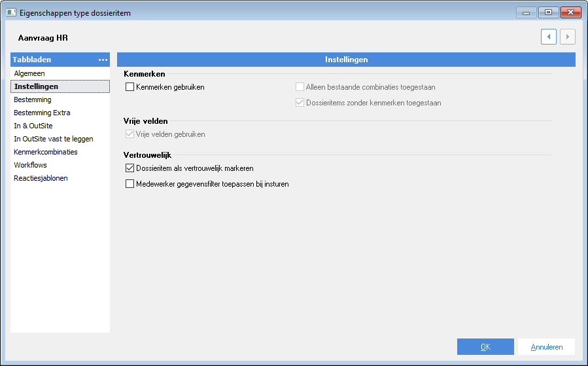
Task: Confirm with the OK button
Action: click(x=485, y=347)
